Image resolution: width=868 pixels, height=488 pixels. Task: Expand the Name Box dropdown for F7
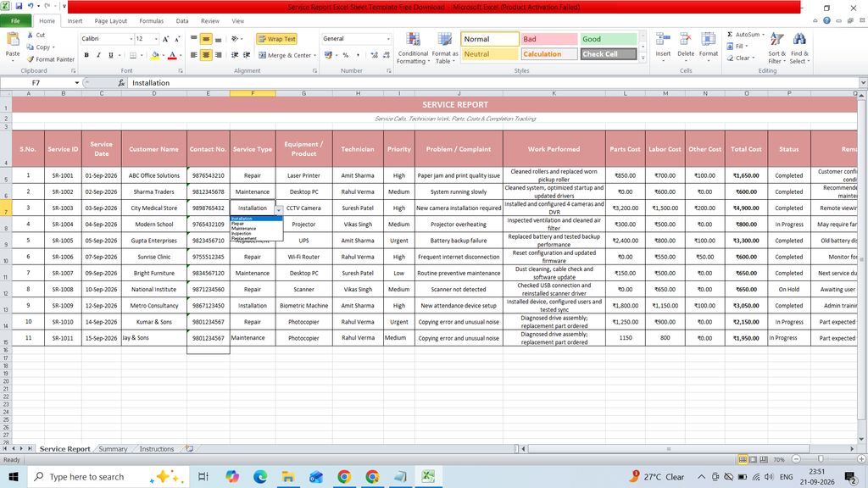pos(77,82)
